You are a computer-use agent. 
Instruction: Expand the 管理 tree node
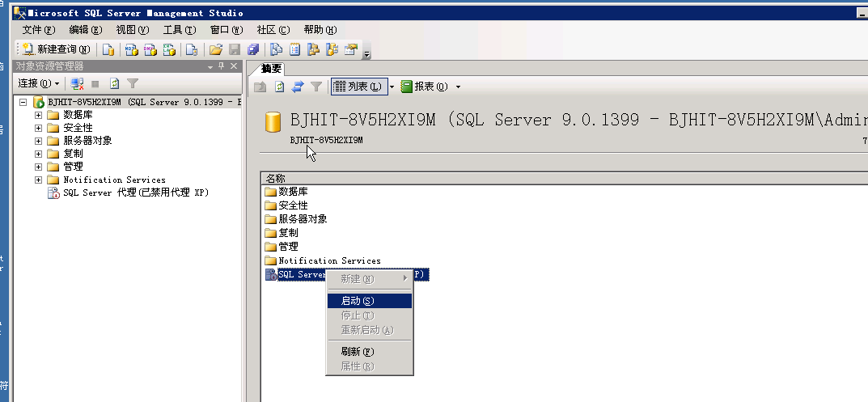click(x=38, y=167)
